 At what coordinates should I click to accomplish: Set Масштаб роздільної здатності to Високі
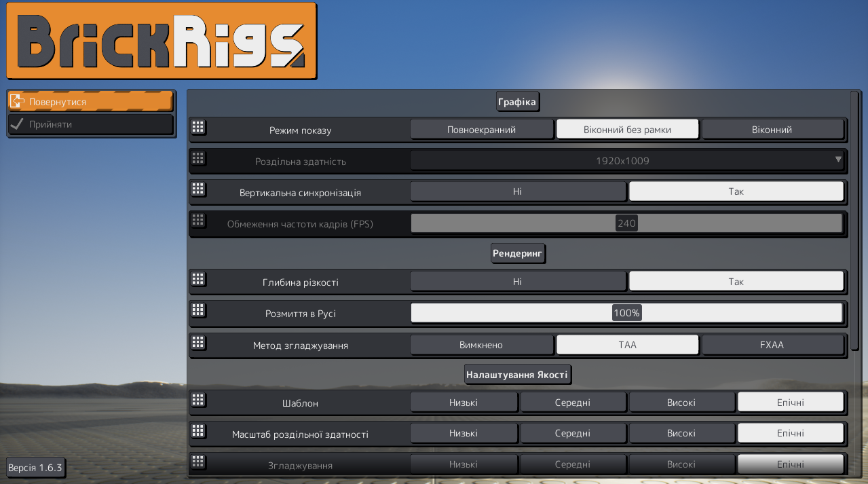tap(681, 434)
